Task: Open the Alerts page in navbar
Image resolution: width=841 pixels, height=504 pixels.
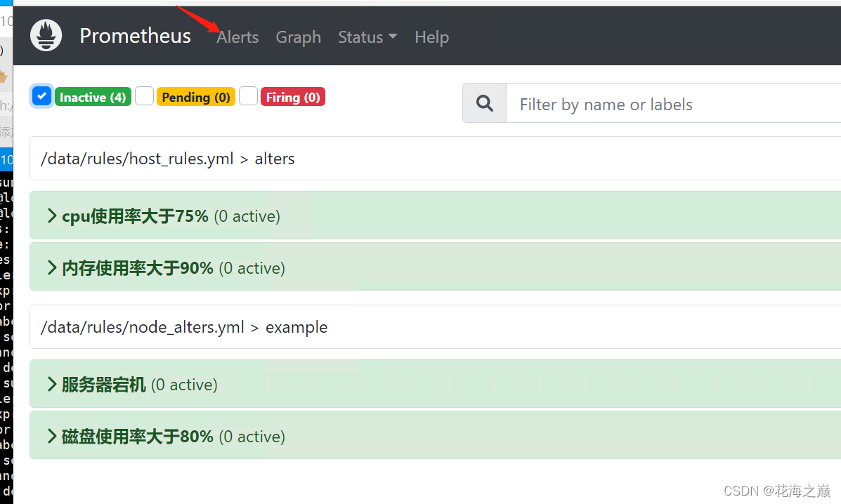Action: pyautogui.click(x=237, y=37)
